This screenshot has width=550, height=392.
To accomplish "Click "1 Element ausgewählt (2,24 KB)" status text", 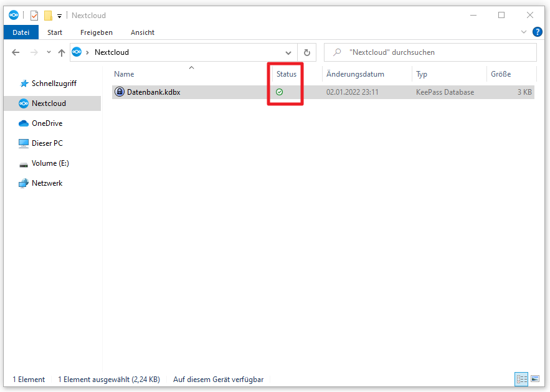I will [x=109, y=380].
